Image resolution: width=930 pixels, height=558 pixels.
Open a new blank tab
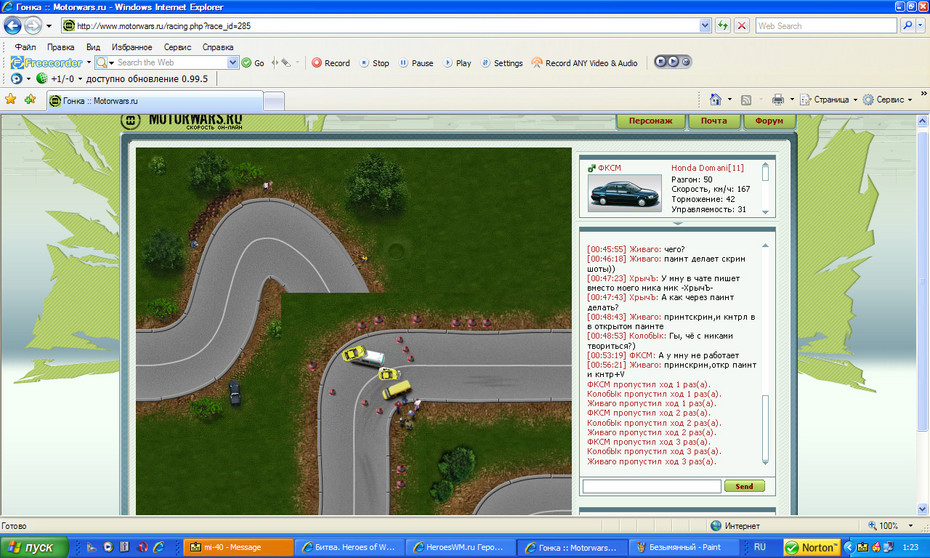pyautogui.click(x=273, y=101)
